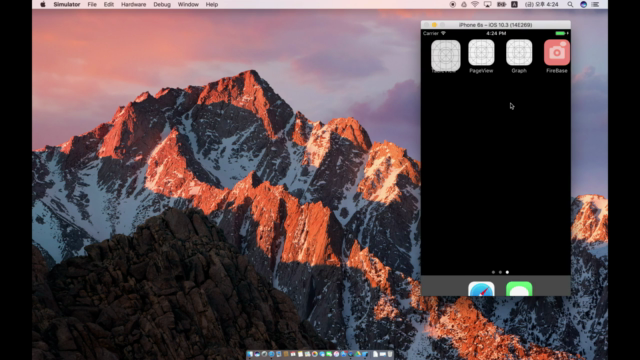Open the AirPlay display menu
Image resolution: width=640 pixels, height=360 pixels.
[487, 4]
